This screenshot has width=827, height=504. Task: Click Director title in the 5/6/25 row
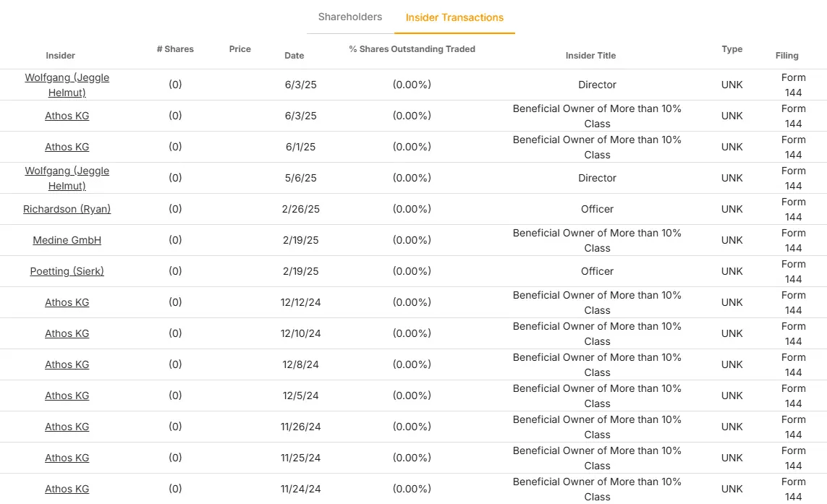597,178
